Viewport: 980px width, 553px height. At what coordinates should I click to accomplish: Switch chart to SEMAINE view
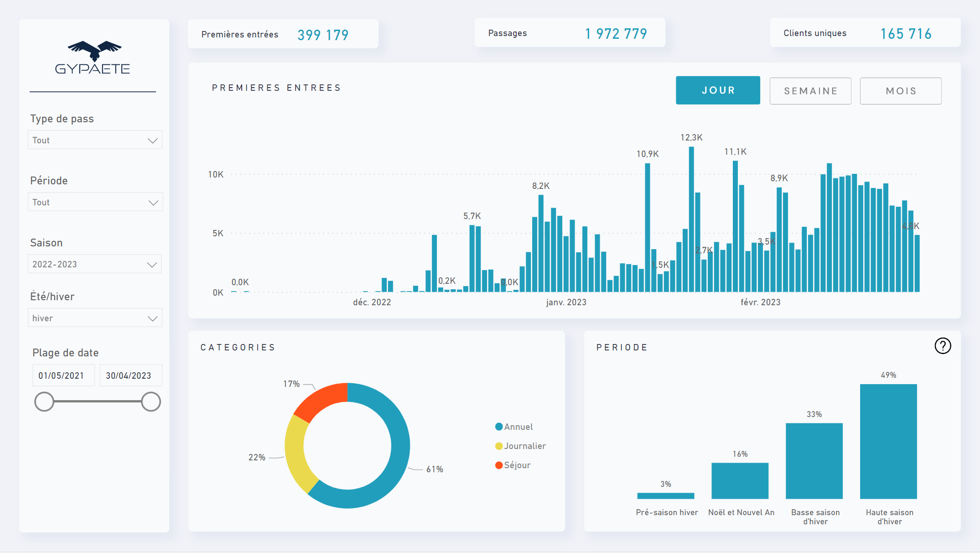coord(810,91)
